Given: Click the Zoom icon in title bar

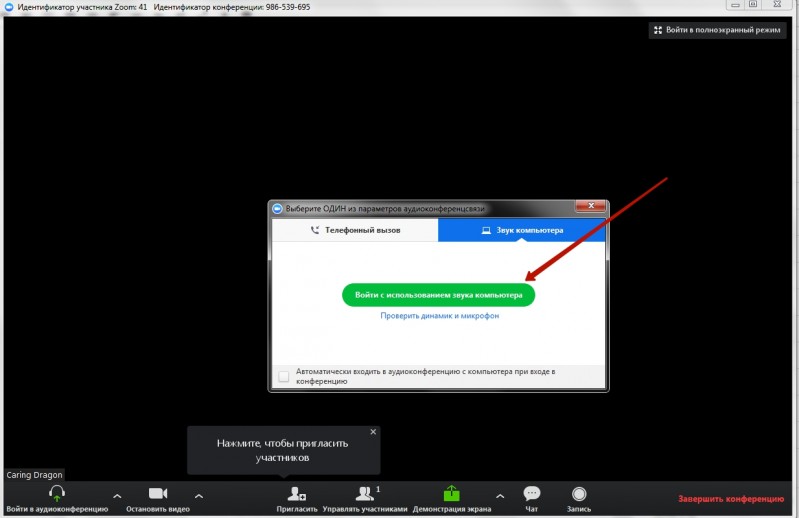Looking at the screenshot, I should coord(9,7).
